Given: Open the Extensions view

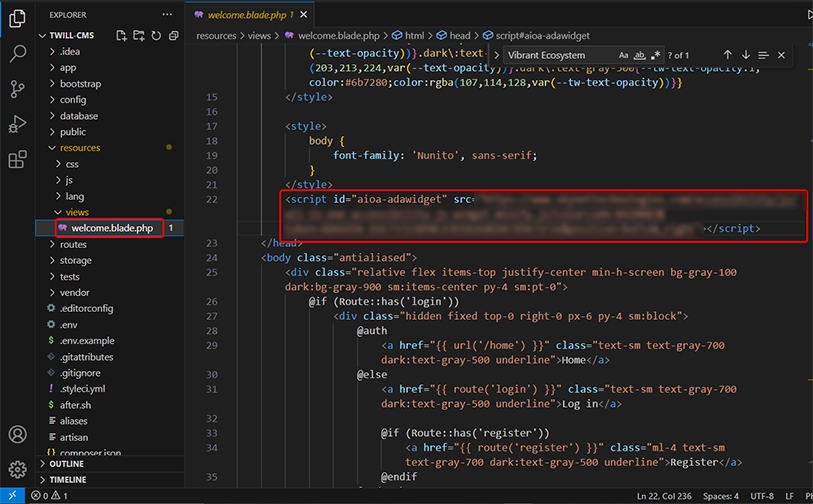Looking at the screenshot, I should [x=17, y=160].
